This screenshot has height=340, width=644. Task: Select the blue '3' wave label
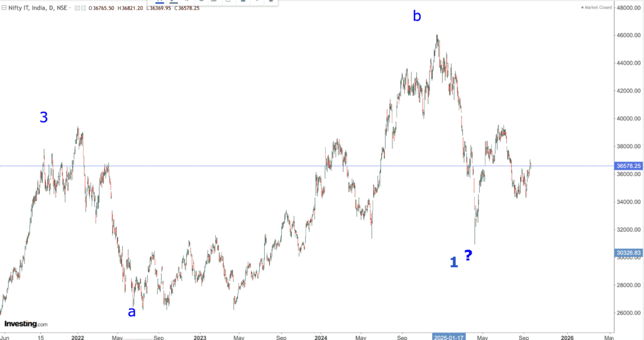click(43, 117)
